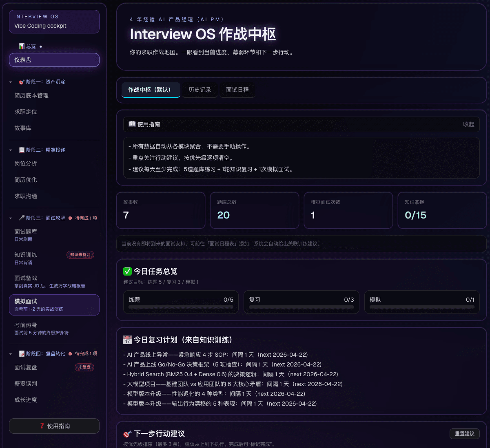Click review item AI 产品上线 Go/No-Go 决策框架
490x448 pixels.
[222, 364]
